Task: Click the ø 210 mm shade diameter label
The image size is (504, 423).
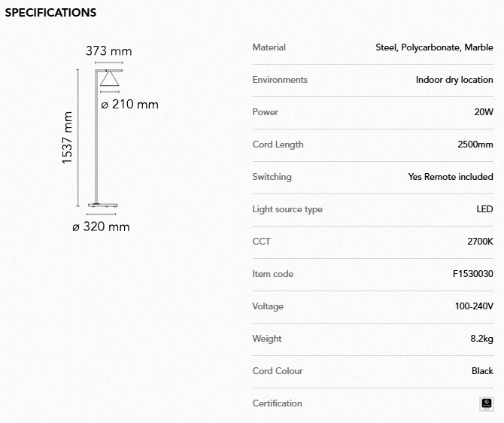Action: (x=129, y=105)
